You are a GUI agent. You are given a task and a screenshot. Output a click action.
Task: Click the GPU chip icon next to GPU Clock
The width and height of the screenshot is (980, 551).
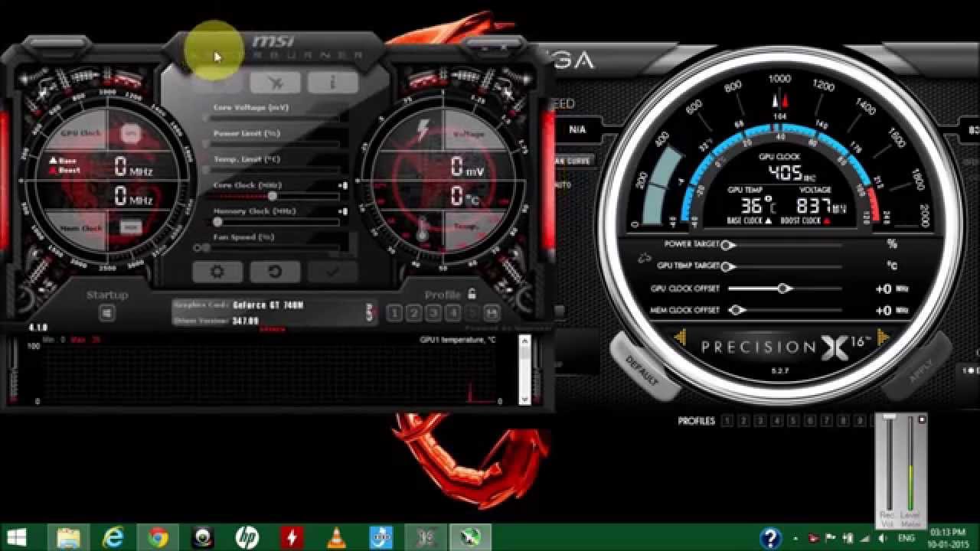(131, 133)
